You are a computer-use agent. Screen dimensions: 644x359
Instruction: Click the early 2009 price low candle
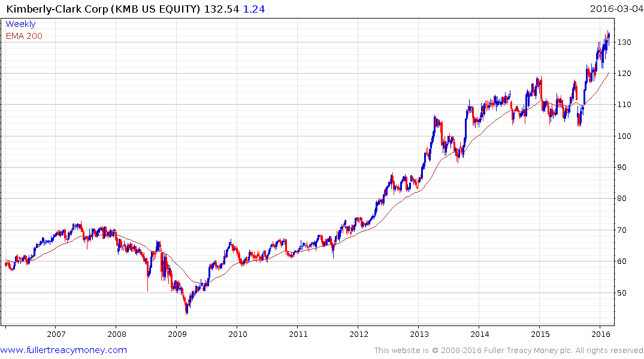pos(186,309)
